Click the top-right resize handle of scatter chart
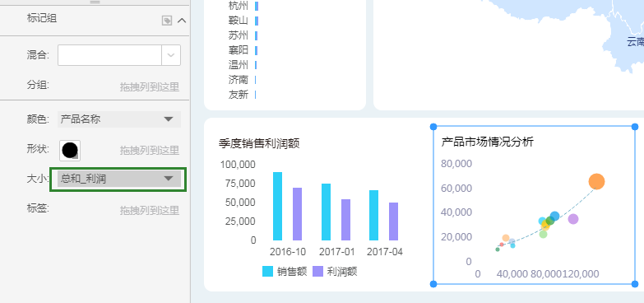 click(x=635, y=127)
